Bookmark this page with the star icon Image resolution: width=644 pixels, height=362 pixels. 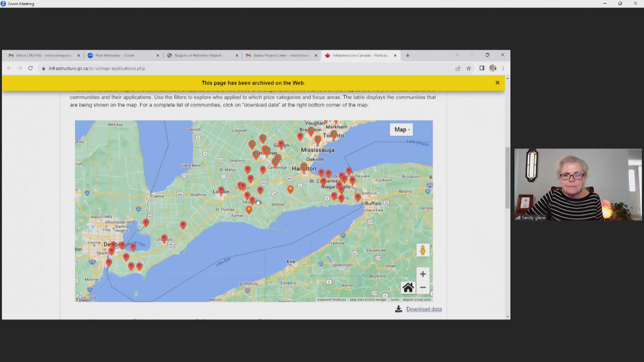tap(468, 68)
